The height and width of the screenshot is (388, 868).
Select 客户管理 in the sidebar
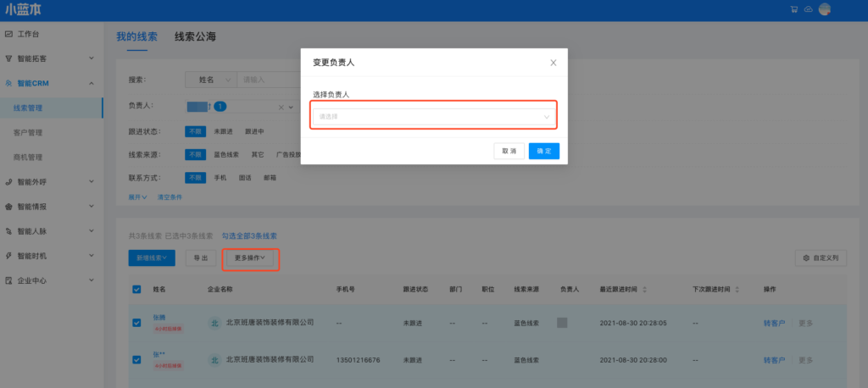28,133
